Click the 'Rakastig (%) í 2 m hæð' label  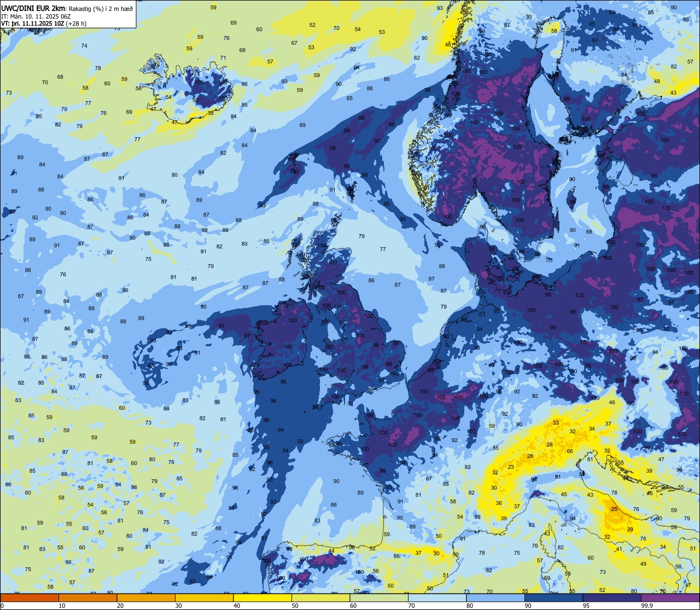[101, 8]
